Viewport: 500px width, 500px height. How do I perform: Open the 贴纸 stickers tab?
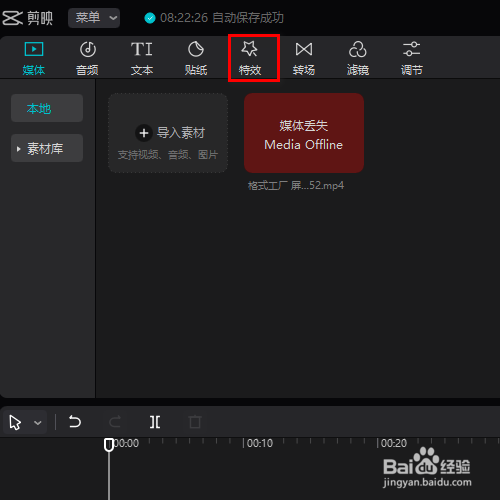point(196,58)
